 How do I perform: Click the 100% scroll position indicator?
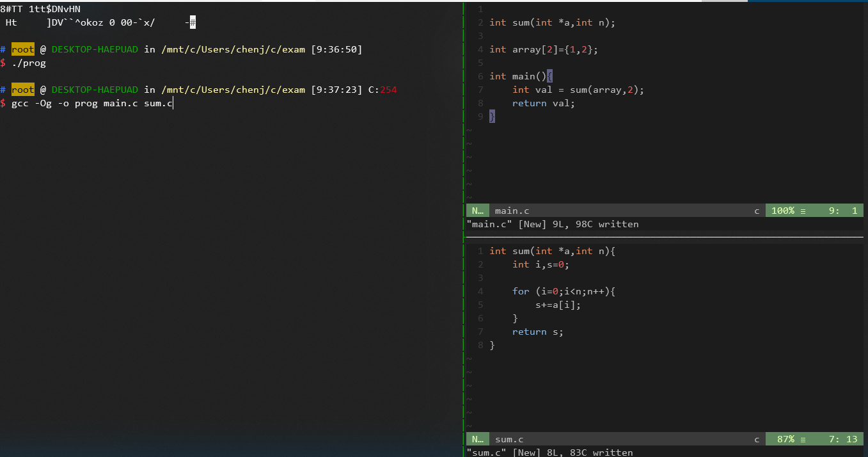click(783, 211)
